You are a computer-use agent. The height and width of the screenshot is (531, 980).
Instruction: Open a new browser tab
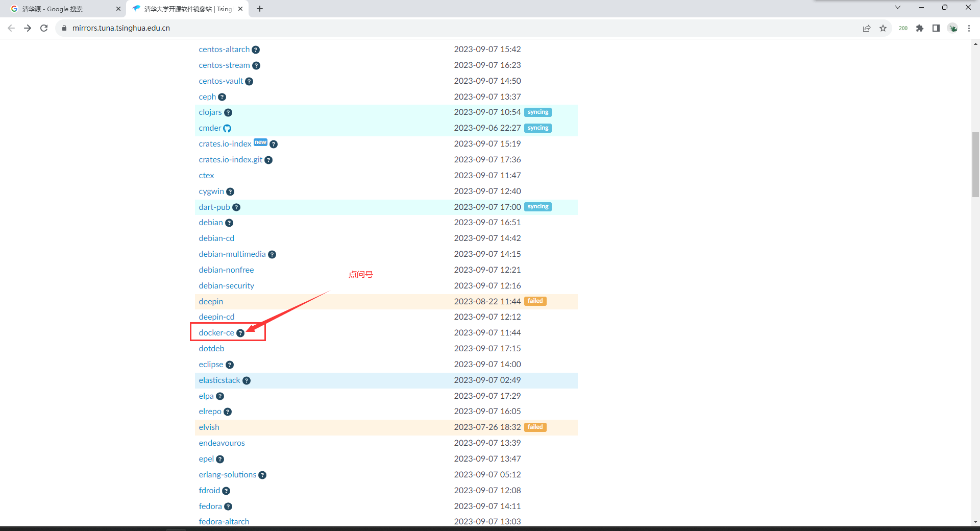[x=260, y=9]
